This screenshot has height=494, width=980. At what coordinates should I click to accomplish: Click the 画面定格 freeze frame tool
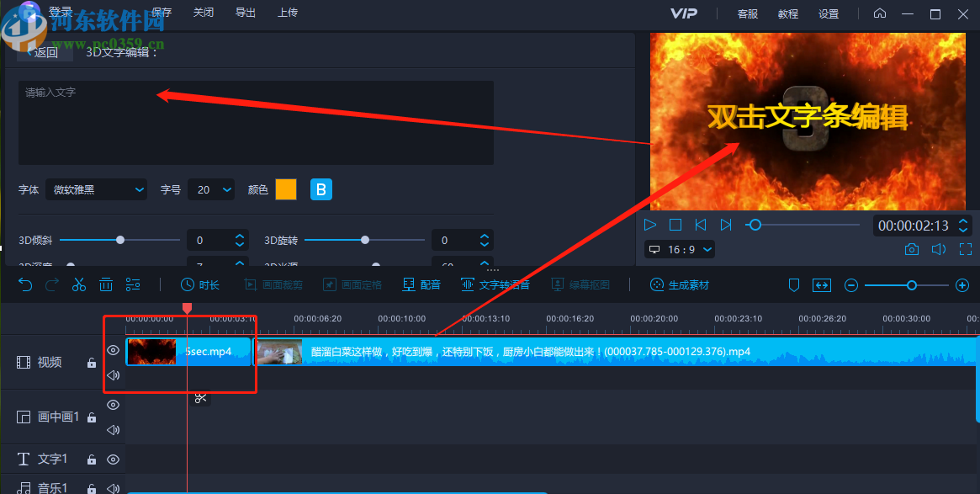coord(352,284)
